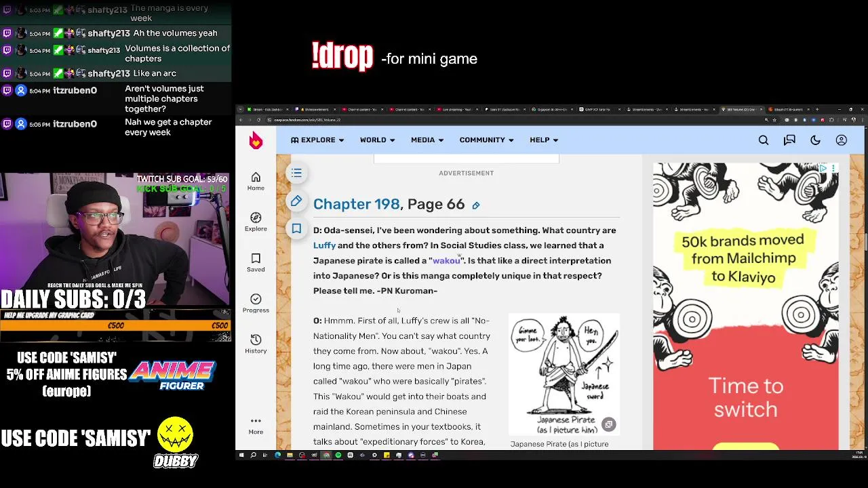Open Saved bookmarks in the sidebar
This screenshot has width=868, height=488.
(256, 262)
